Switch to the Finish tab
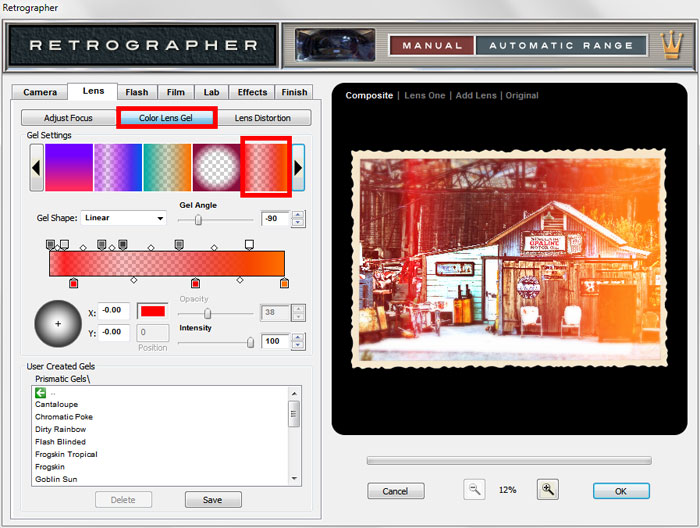This screenshot has height=528, width=700. tap(294, 92)
